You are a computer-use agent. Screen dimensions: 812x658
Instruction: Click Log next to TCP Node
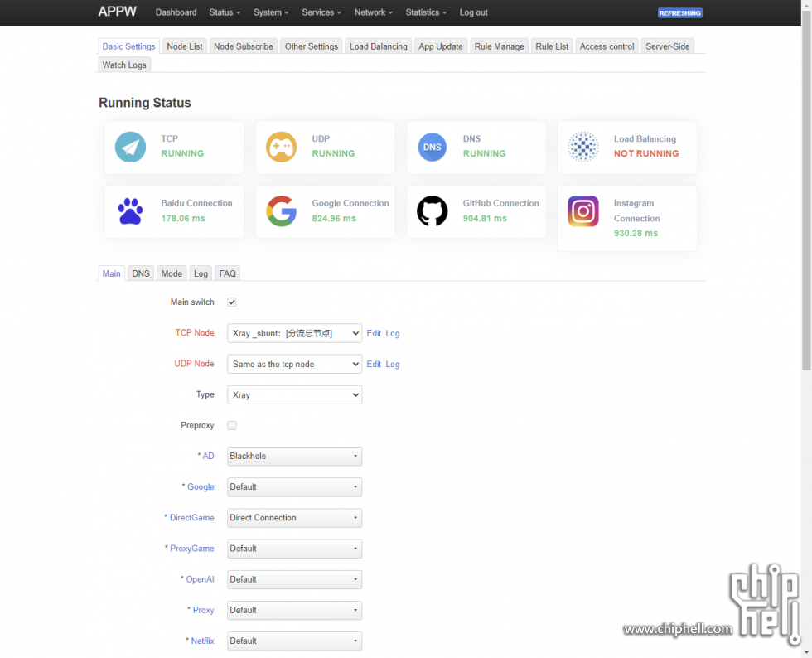click(393, 334)
